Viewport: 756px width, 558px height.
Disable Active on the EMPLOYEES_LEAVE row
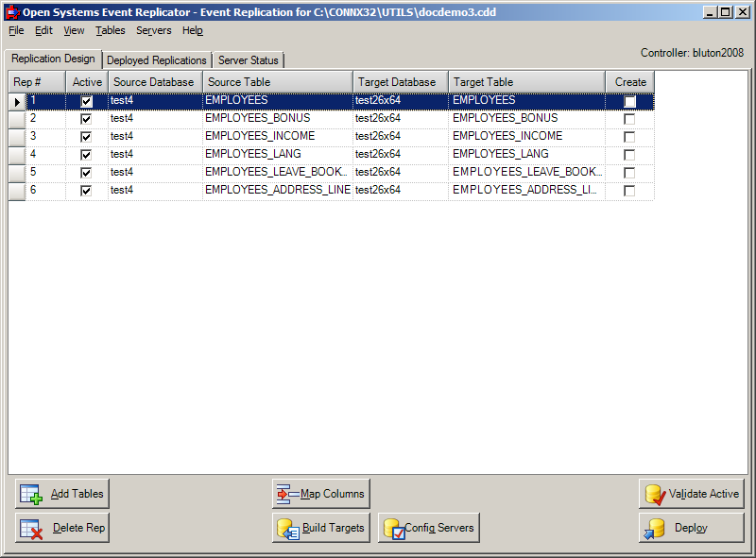[x=85, y=172]
